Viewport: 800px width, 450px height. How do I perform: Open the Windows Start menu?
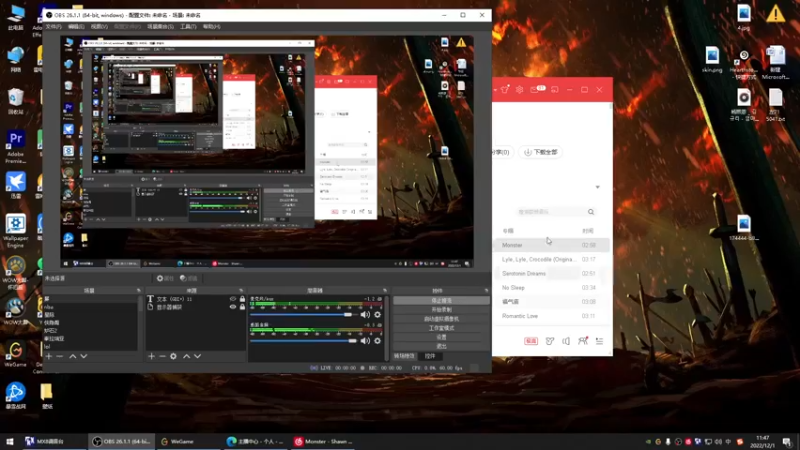click(x=10, y=441)
